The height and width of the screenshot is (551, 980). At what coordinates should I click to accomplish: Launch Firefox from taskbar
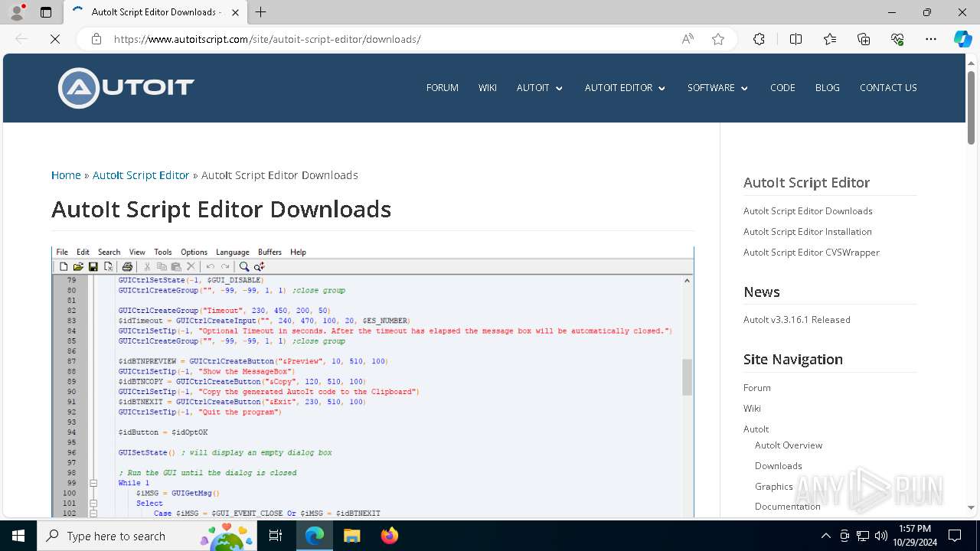390,536
